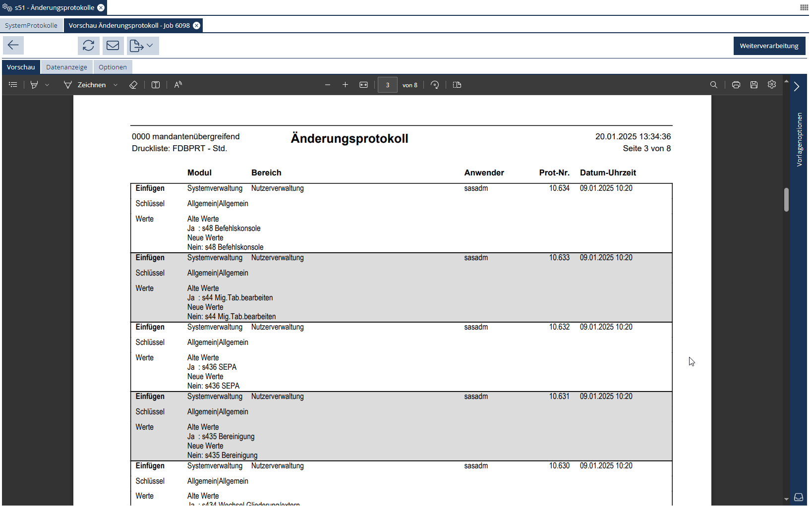Start the read aloud function

[178, 85]
